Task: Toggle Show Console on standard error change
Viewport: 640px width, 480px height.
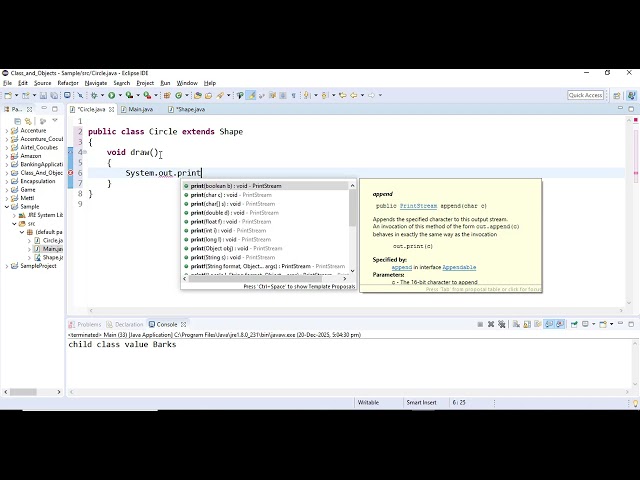Action: [x=560, y=324]
